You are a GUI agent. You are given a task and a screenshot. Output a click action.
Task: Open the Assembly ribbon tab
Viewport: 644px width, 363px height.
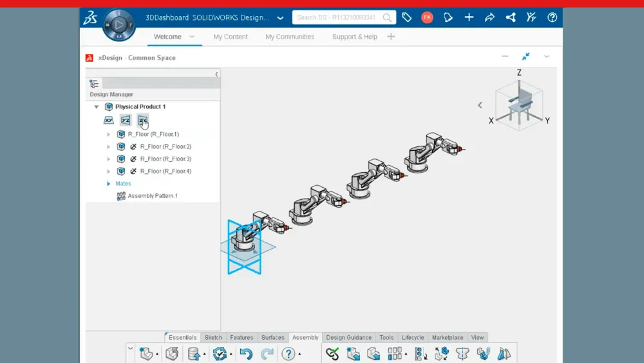[305, 337]
